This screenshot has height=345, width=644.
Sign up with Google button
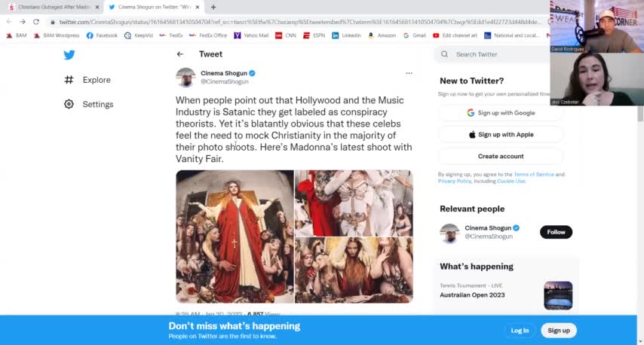[x=501, y=113]
